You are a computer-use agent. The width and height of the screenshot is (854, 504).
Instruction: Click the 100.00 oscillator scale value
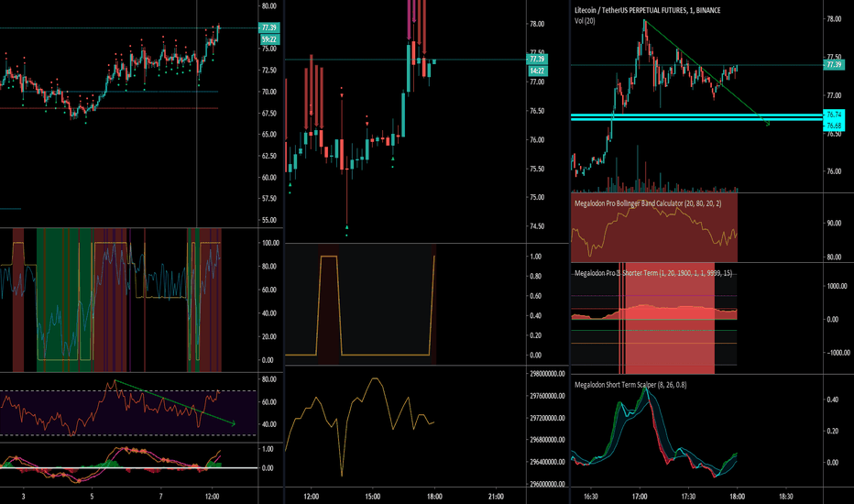270,243
